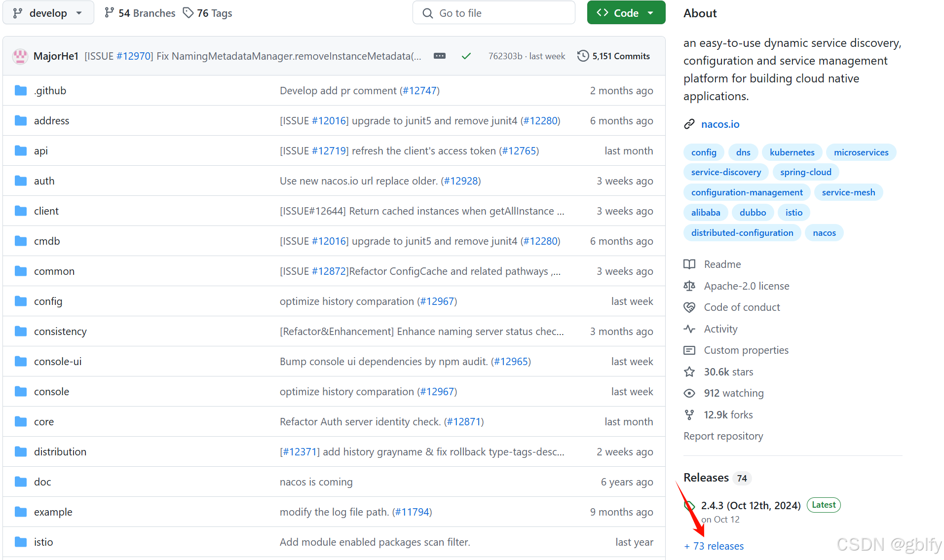Select the nacos topic tag
The width and height of the screenshot is (944, 560).
(x=824, y=233)
